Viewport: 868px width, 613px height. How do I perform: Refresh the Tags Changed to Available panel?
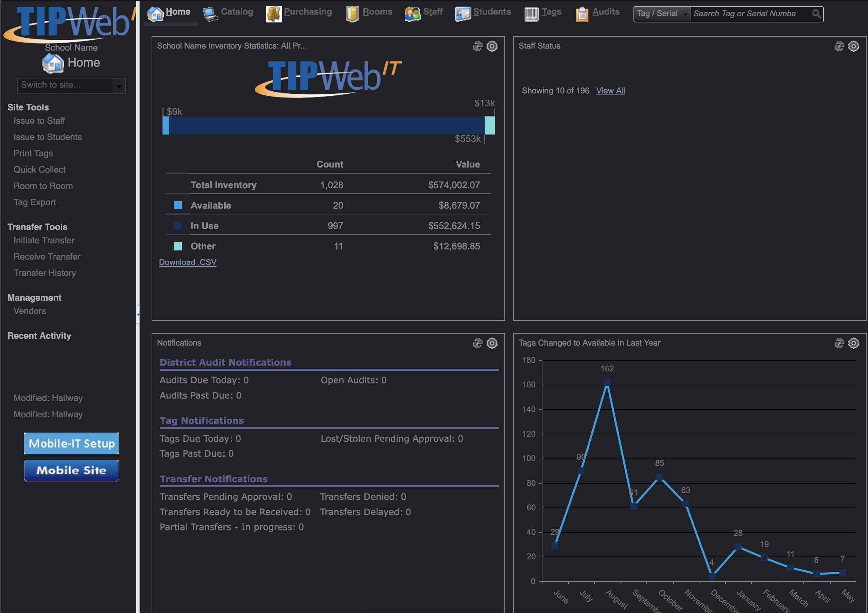coord(839,343)
